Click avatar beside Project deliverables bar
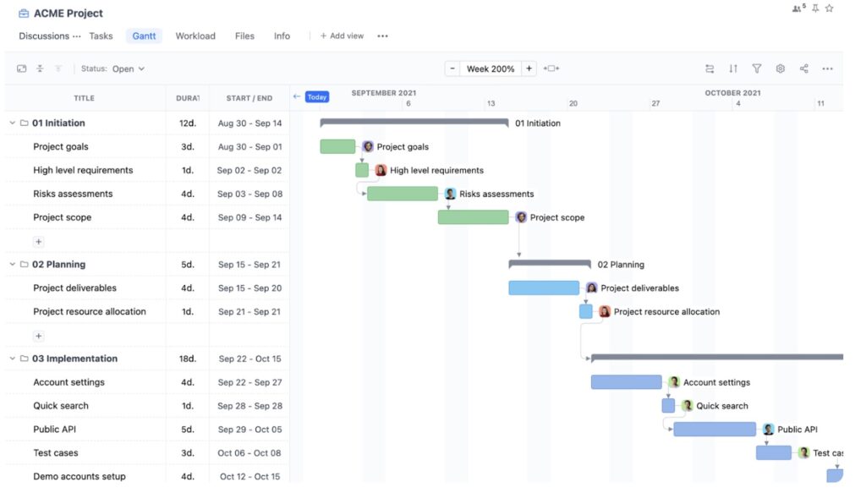The height and width of the screenshot is (504, 866). coord(591,288)
